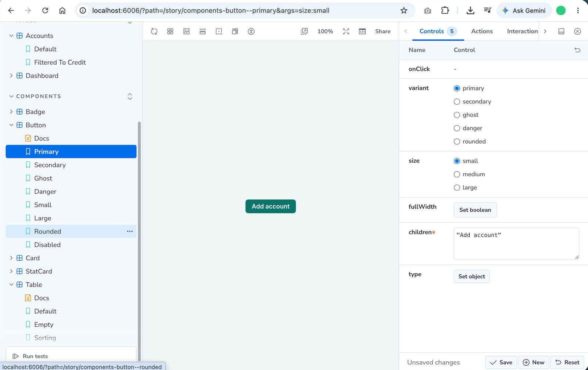588x370 pixels.
Task: Enable the outline dashed-square icon
Action: tap(219, 31)
